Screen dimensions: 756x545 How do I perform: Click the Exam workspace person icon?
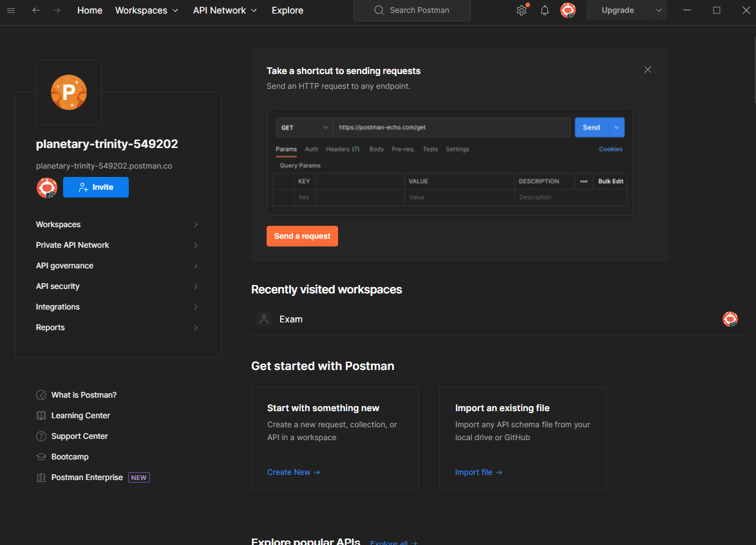(x=264, y=319)
